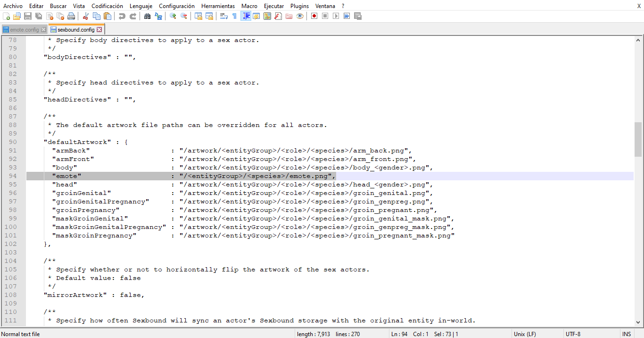Open the Buscar menu
The width and height of the screenshot is (644, 338).
coord(58,6)
